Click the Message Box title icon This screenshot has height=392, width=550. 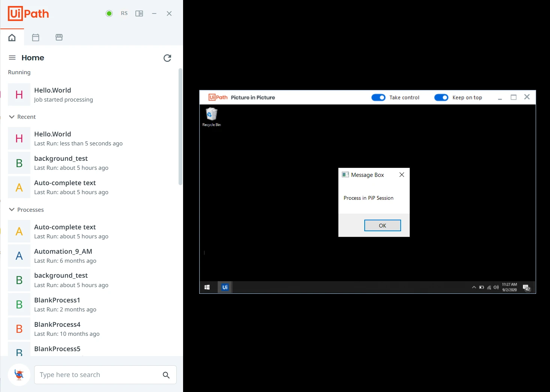coord(346,175)
